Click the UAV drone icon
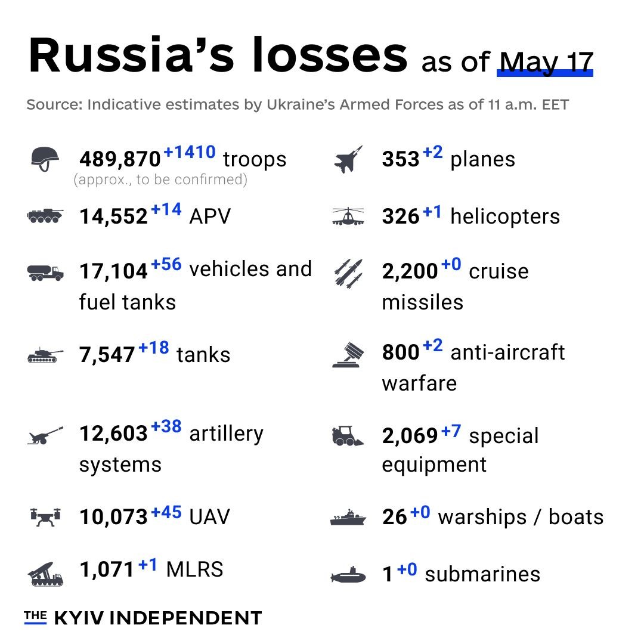This screenshot has width=644, height=644. tap(45, 517)
